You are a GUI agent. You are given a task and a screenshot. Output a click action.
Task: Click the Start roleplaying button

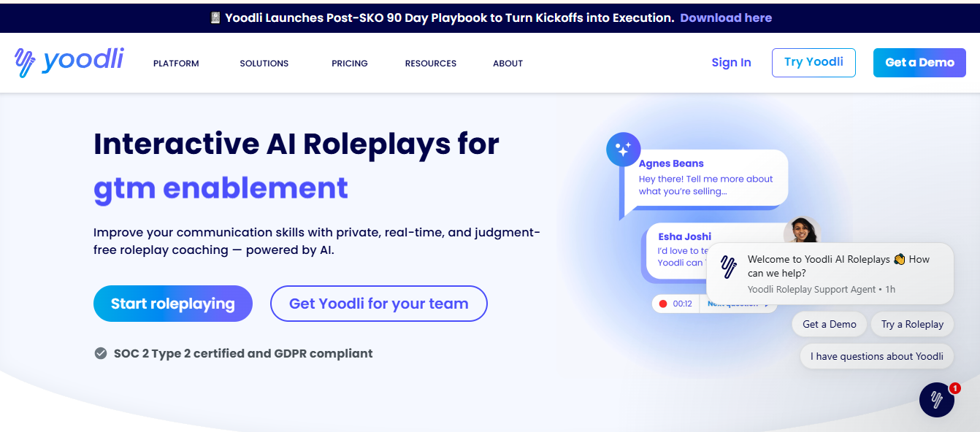(173, 304)
